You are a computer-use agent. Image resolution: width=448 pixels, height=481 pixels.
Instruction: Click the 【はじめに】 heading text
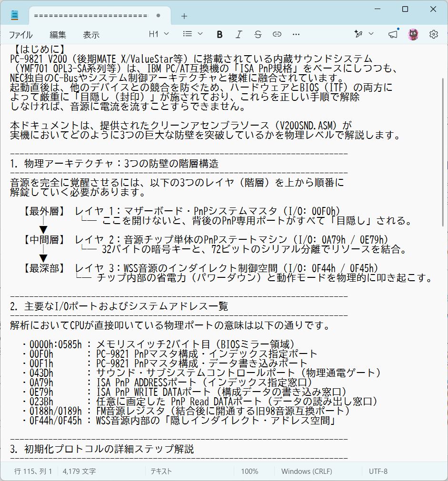[40, 49]
